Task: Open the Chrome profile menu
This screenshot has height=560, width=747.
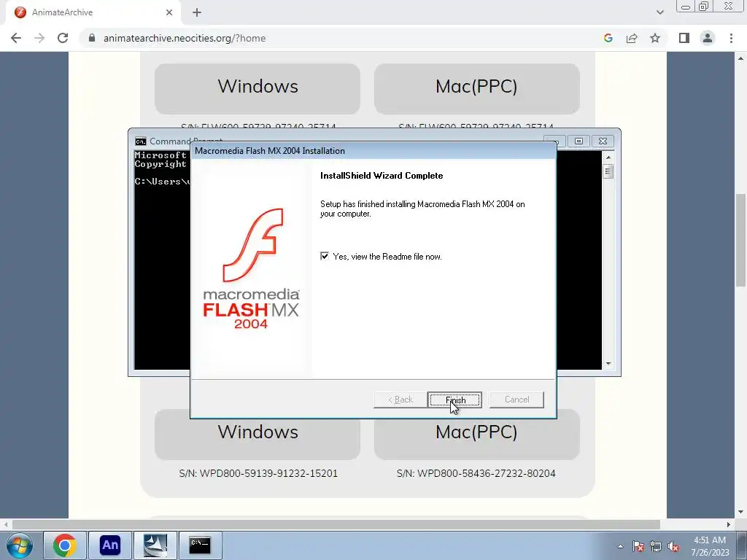Action: [x=708, y=38]
